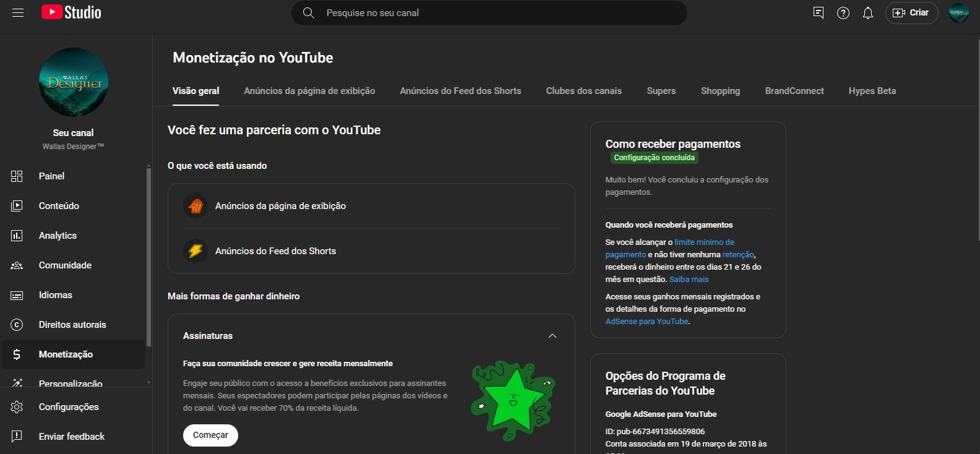Click Painel label in sidebar

pyautogui.click(x=51, y=176)
